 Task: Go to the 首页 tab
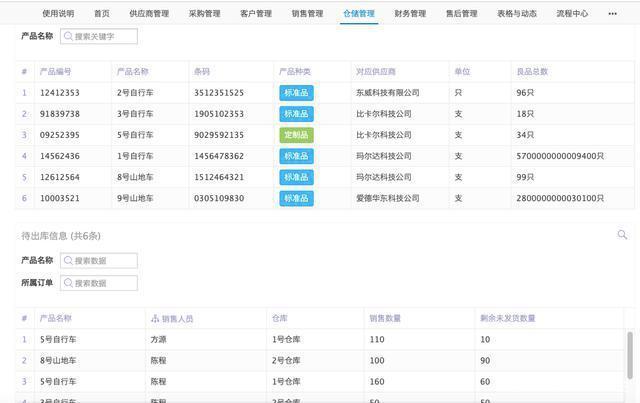[102, 14]
